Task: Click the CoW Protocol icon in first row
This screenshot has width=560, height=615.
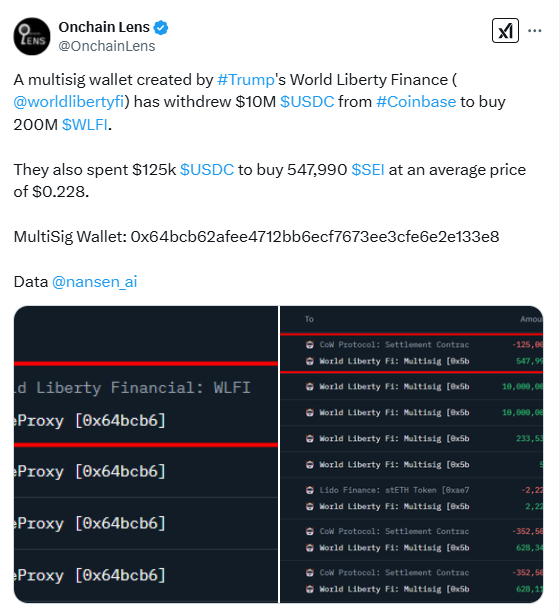Action: (310, 345)
